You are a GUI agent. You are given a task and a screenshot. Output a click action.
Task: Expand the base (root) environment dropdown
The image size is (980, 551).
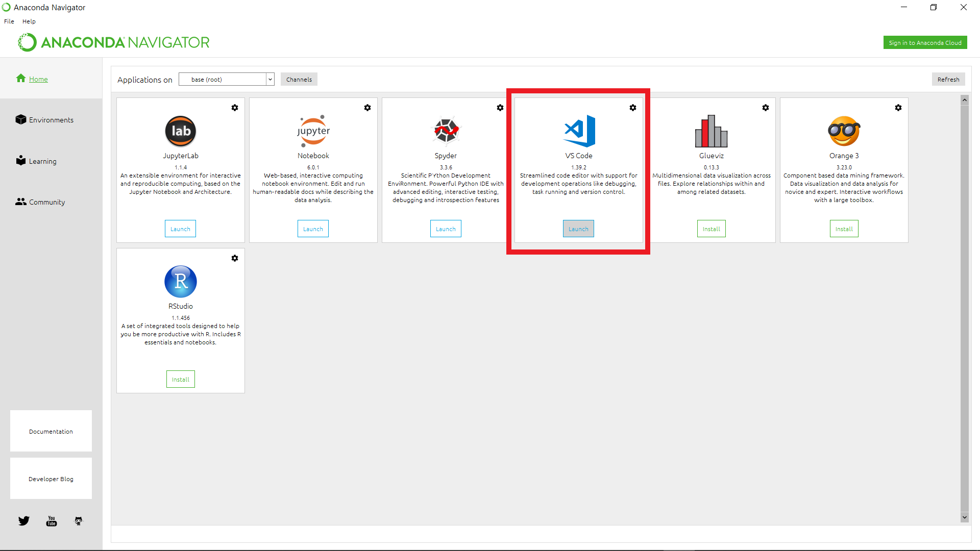coord(270,80)
